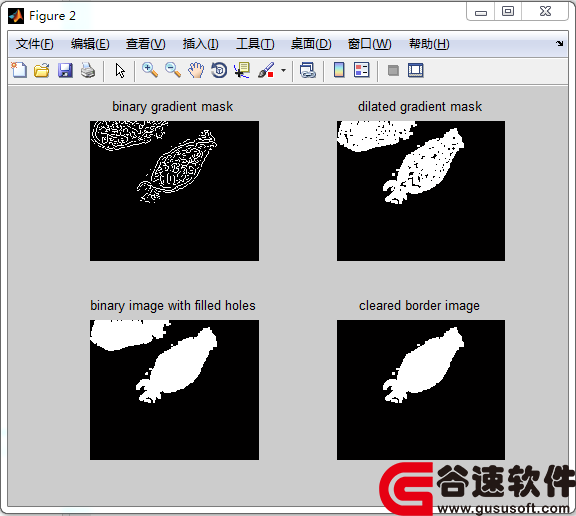
Task: Toggle the legend toolbar button
Action: 361,70
